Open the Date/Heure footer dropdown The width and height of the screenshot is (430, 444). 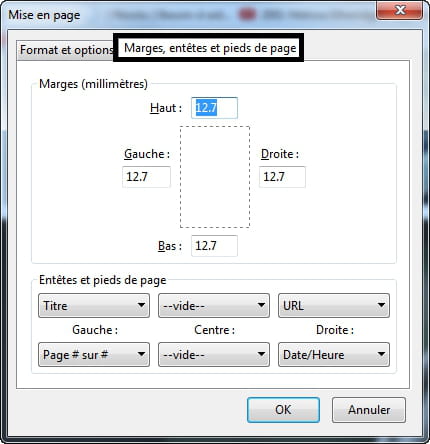pos(334,354)
